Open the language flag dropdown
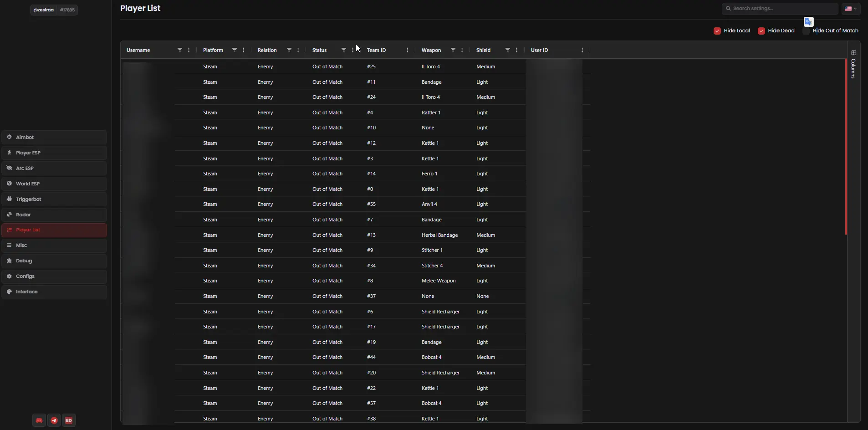This screenshot has width=868, height=430. (850, 9)
